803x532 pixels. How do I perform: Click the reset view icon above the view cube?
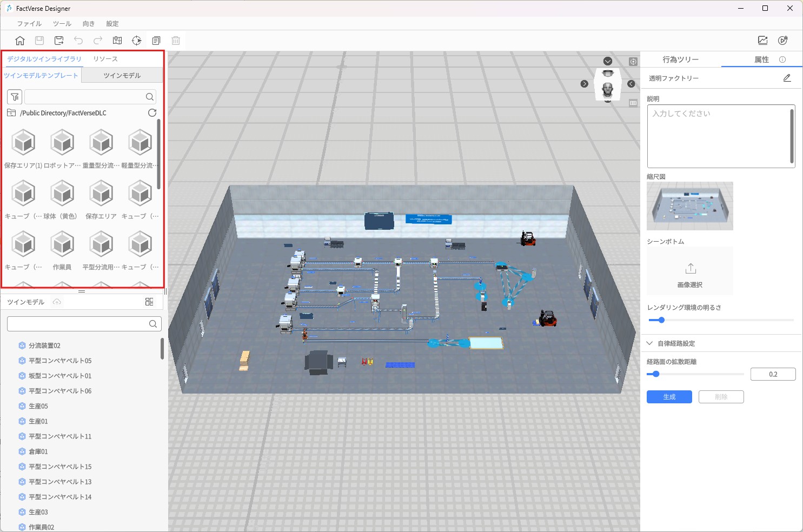[x=633, y=62]
